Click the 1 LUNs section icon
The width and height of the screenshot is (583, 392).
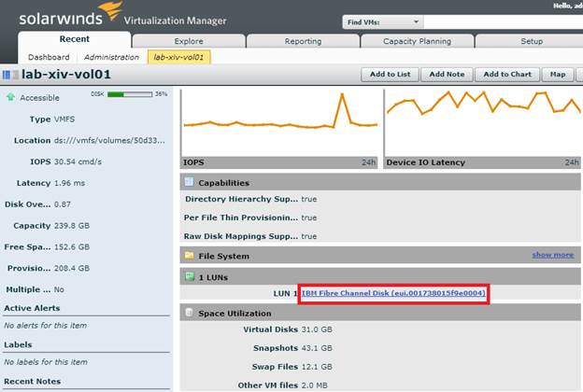pyautogui.click(x=190, y=276)
